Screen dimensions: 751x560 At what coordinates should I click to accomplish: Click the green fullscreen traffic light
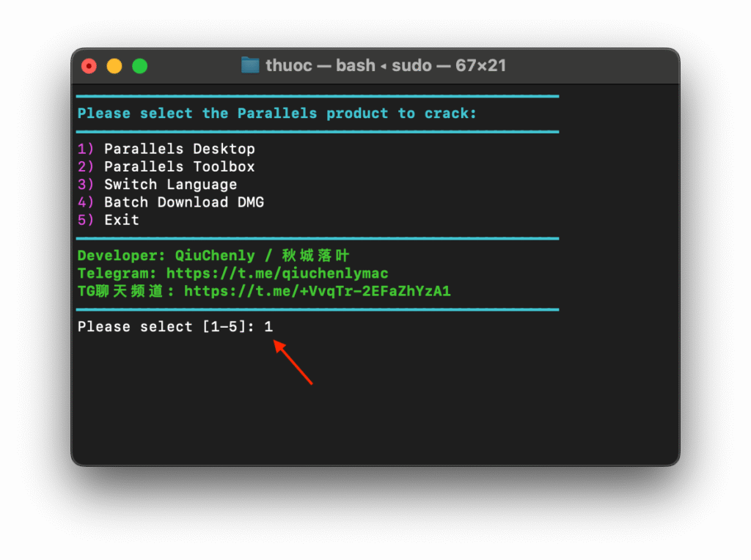[139, 65]
